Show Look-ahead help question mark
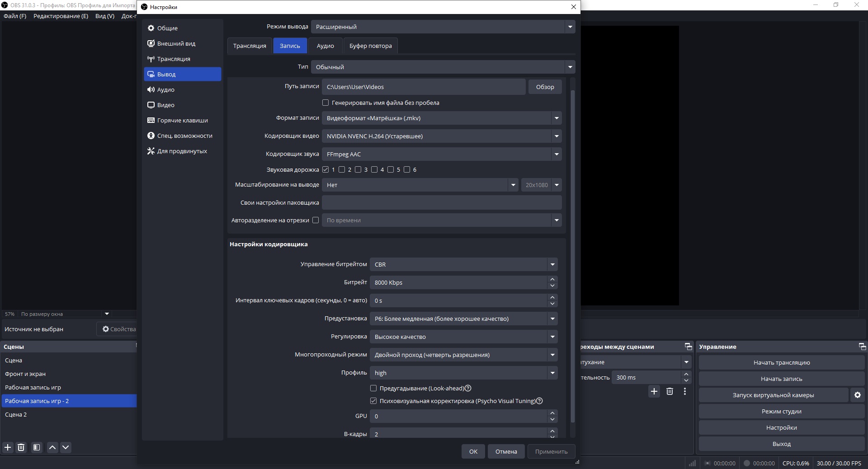The height and width of the screenshot is (469, 868). coord(468,388)
